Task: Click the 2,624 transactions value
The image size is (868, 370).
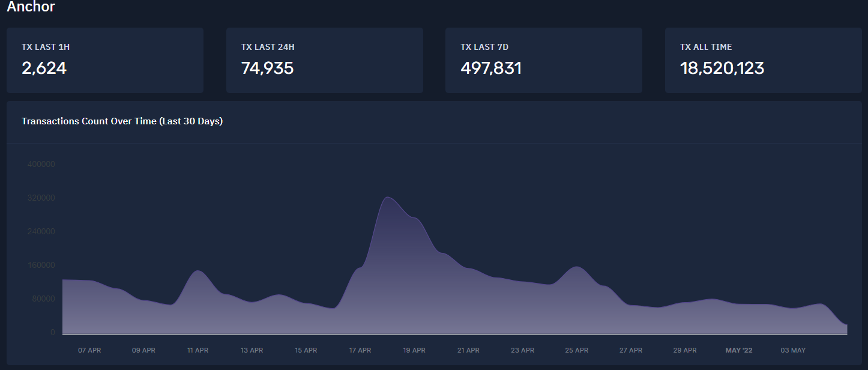Action: [x=44, y=68]
